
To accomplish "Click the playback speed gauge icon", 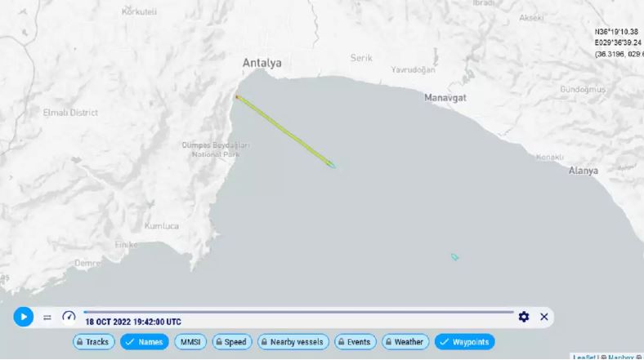I will pyautogui.click(x=69, y=317).
